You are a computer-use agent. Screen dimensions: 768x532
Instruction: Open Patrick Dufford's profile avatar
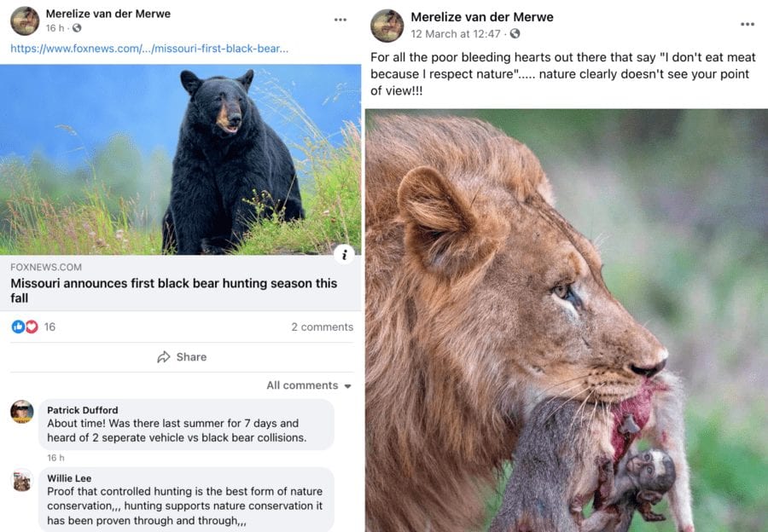coord(22,412)
